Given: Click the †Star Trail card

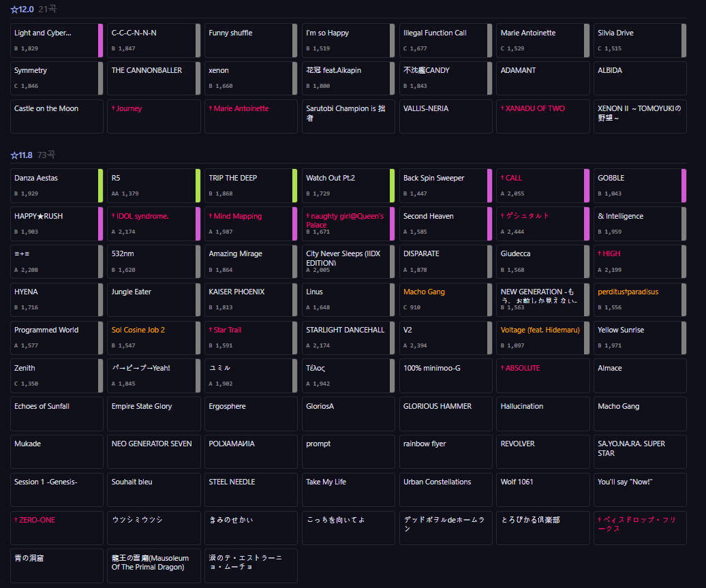Looking at the screenshot, I should (x=251, y=338).
